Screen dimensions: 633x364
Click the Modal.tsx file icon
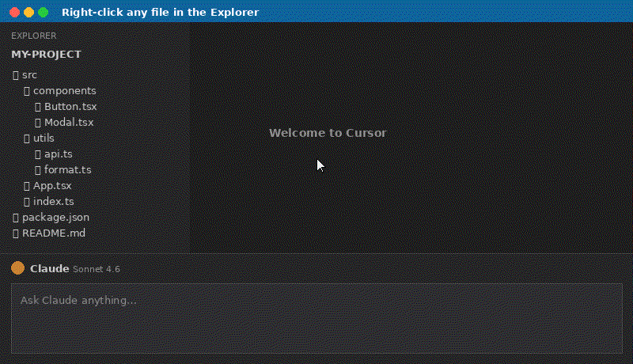tap(37, 123)
